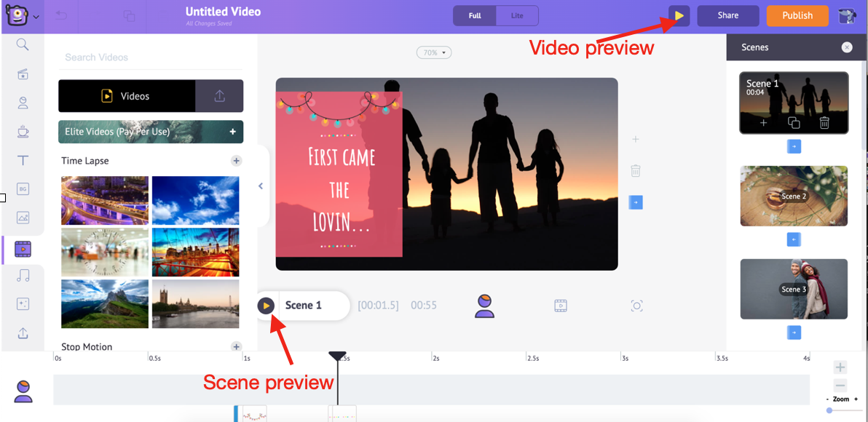The height and width of the screenshot is (422, 868).
Task: Select the Text tool in sidebar
Action: coord(23,160)
